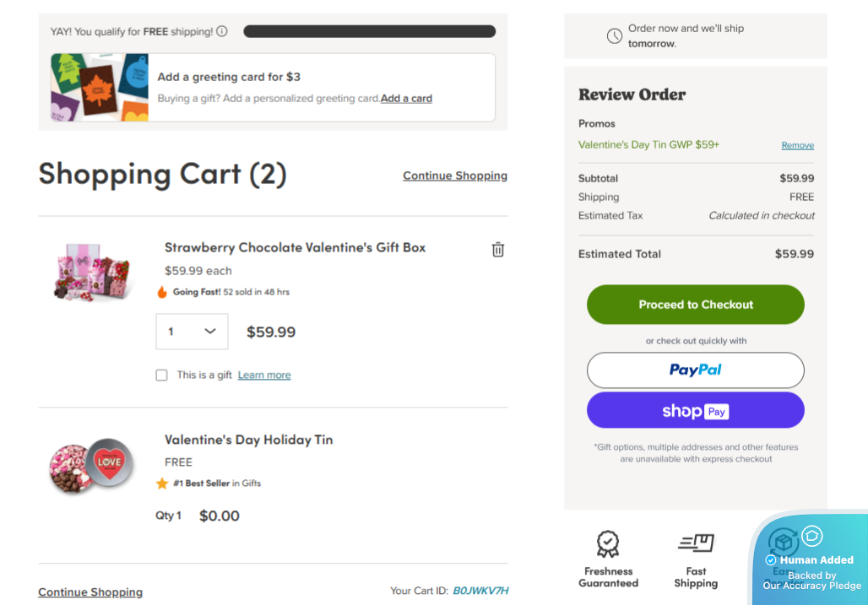Click the free shipping progress bar
The image size is (868, 605).
tap(369, 31)
